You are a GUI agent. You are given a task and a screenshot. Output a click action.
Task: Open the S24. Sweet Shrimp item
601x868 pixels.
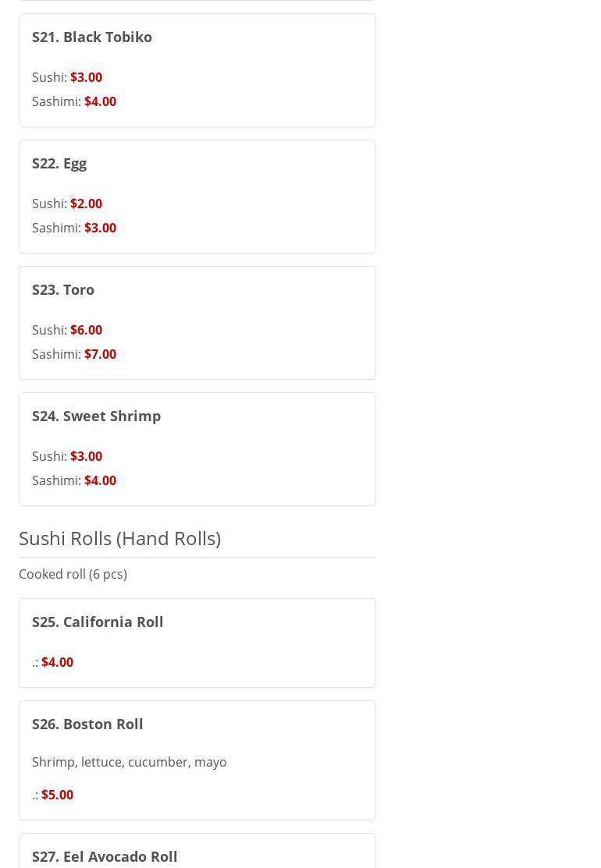(96, 416)
